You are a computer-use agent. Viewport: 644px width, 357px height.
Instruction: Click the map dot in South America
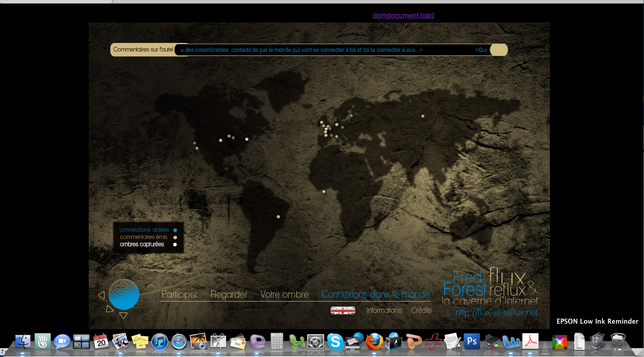click(278, 217)
